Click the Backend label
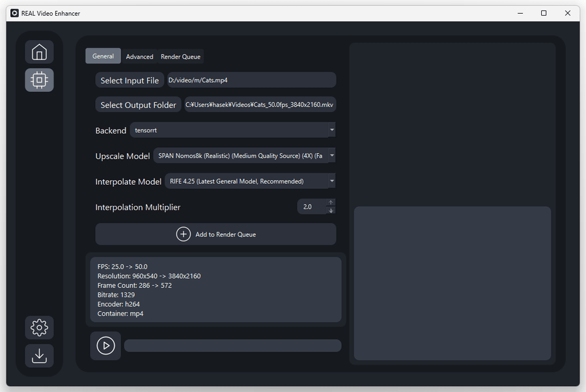This screenshot has width=586, height=392. coord(111,130)
